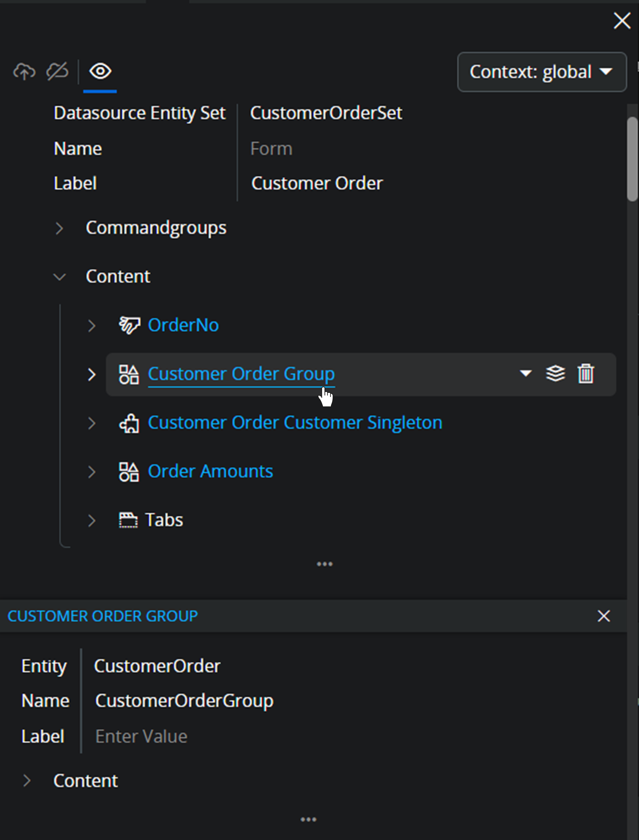This screenshot has width=639, height=840.
Task: Click the cloud-off sync icon
Action: click(57, 71)
